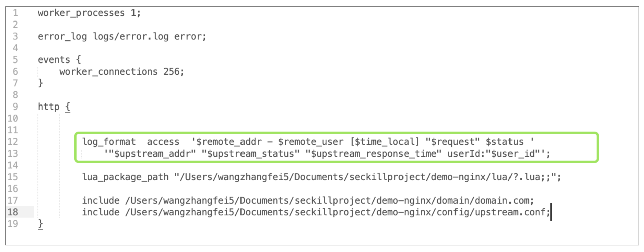Click the $remote_addr variable
This screenshot has width=644, height=252.
(x=229, y=142)
